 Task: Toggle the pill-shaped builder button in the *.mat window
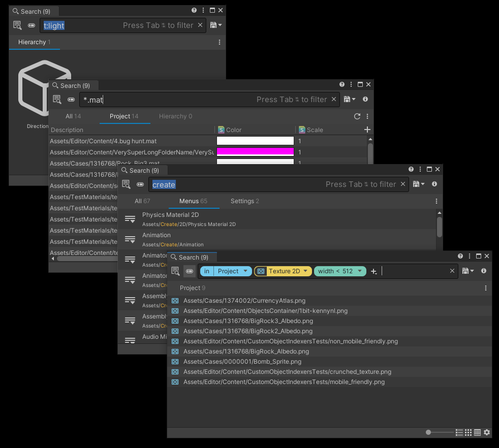71,100
